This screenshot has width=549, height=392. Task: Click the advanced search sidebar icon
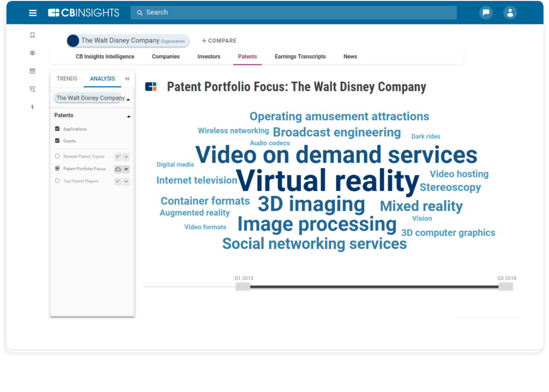click(32, 89)
